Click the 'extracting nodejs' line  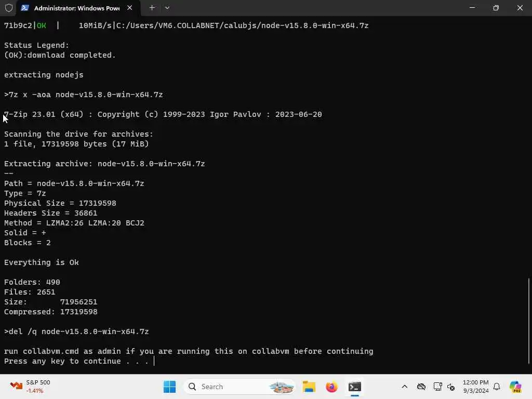coord(44,75)
